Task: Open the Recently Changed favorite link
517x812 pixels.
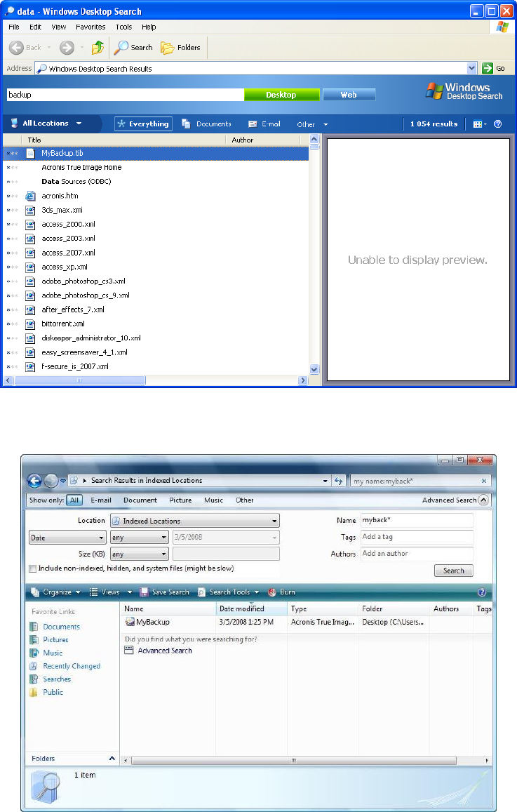Action: click(x=72, y=667)
